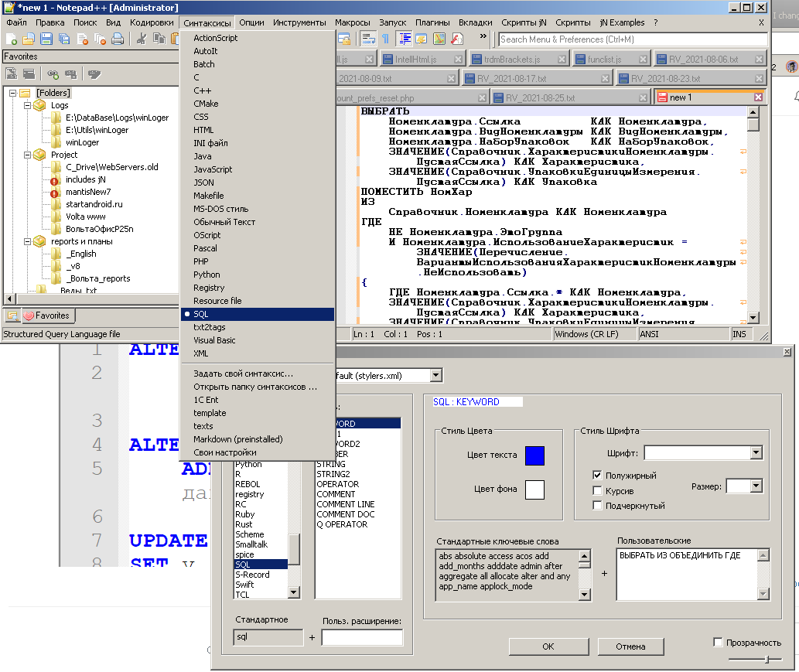Click the transparency slider handle
The image size is (799, 672).
[x=767, y=660]
